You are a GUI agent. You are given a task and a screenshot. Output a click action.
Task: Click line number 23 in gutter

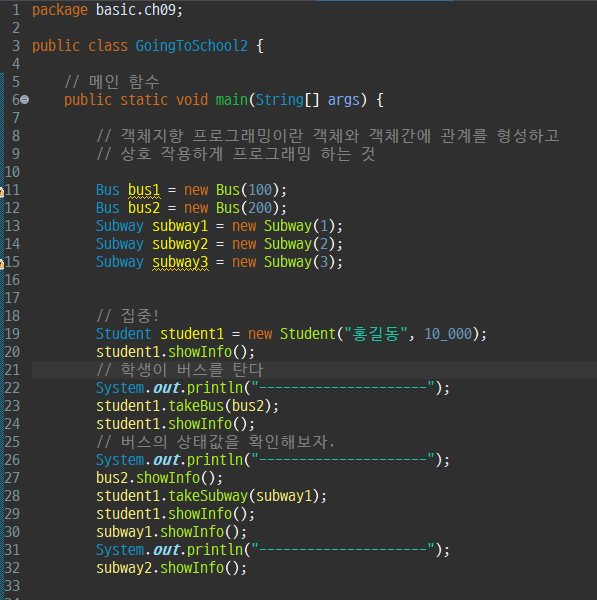[12, 406]
